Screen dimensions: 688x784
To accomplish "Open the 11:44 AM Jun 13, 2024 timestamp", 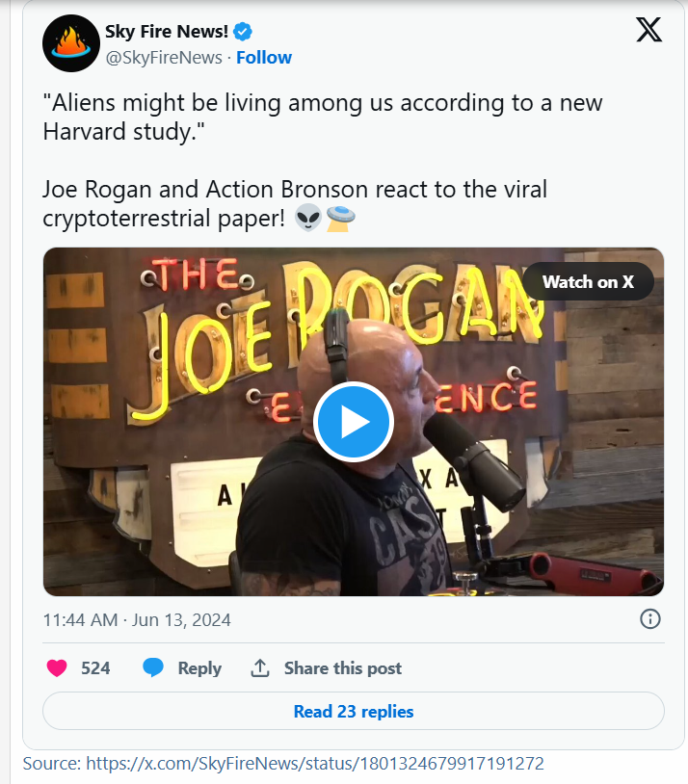I will click(x=137, y=619).
